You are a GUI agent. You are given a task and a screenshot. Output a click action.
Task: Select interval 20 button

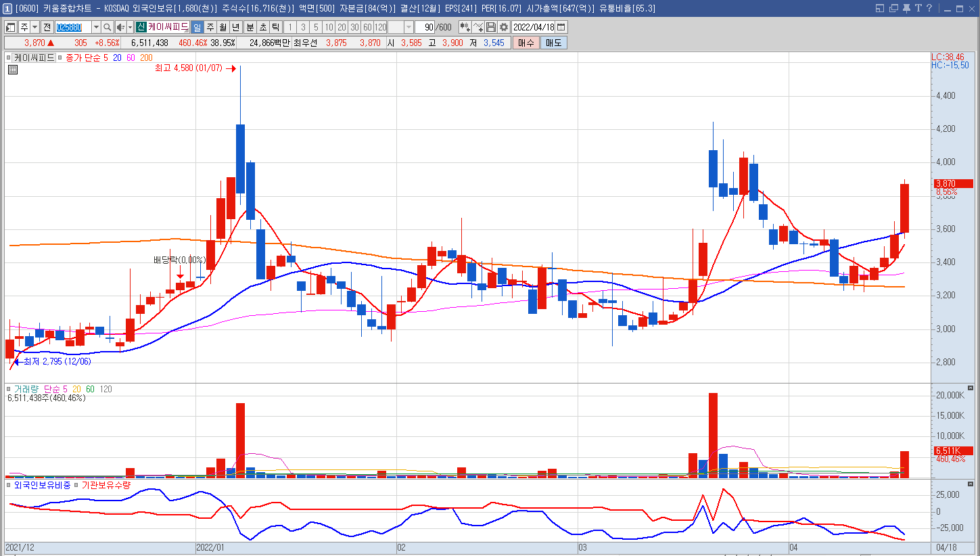tap(341, 27)
